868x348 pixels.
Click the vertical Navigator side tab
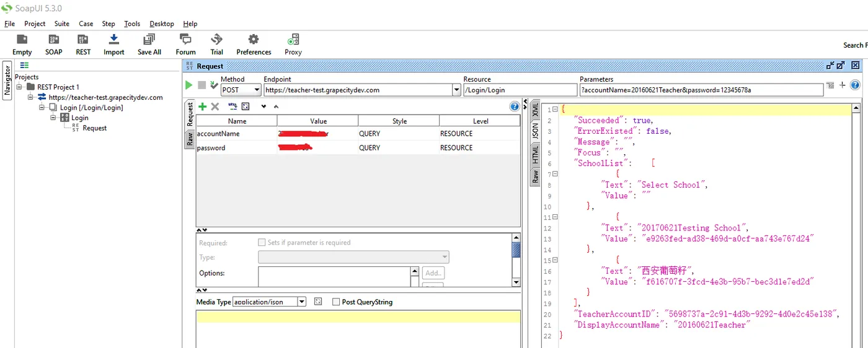pyautogui.click(x=7, y=79)
